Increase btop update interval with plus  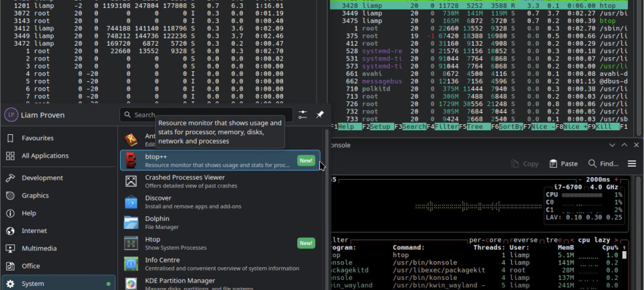[x=616, y=180]
